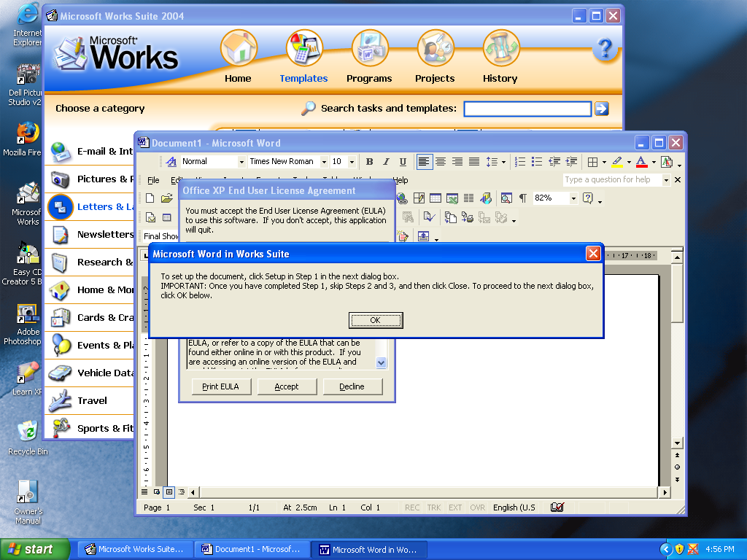Click the Works search tasks input field

point(528,109)
